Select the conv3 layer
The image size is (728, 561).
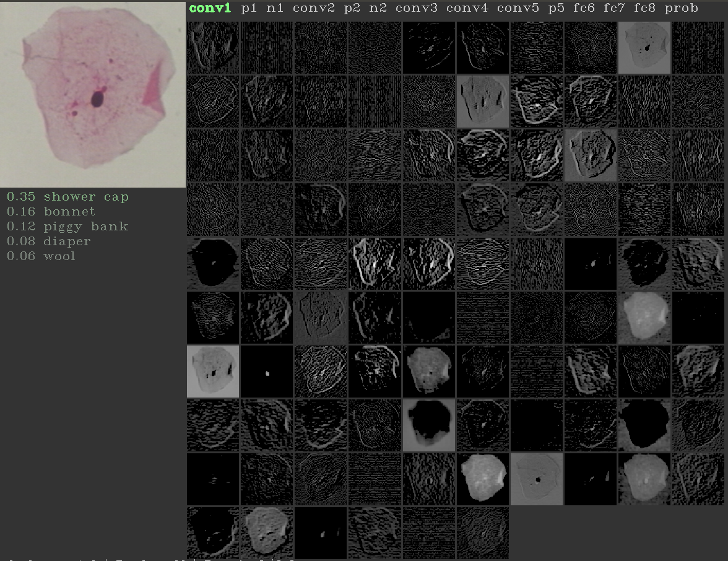coord(416,8)
